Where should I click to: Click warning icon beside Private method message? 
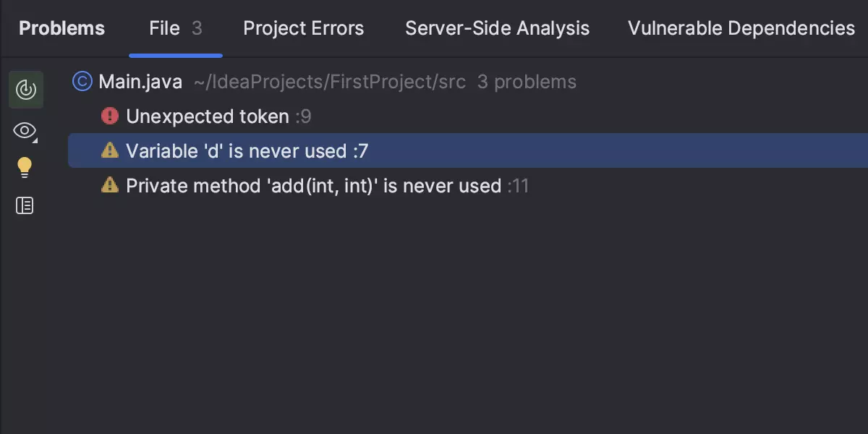click(x=110, y=186)
